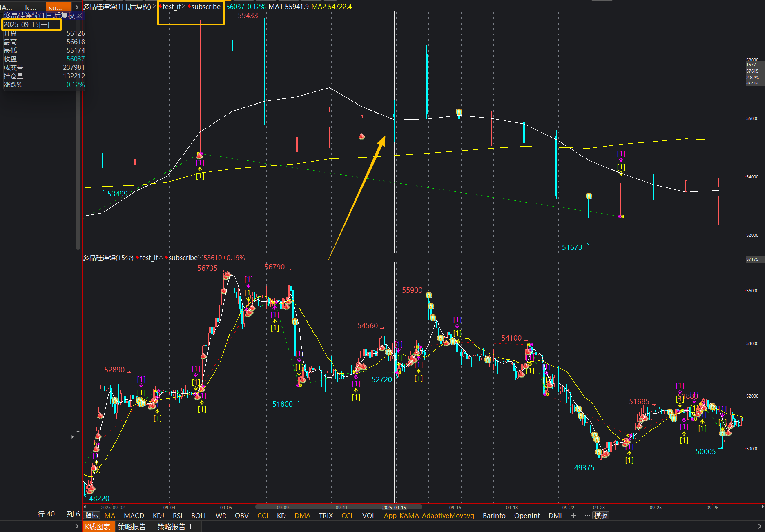Close the daily data info panel
This screenshot has height=532, width=765.
(x=79, y=16)
